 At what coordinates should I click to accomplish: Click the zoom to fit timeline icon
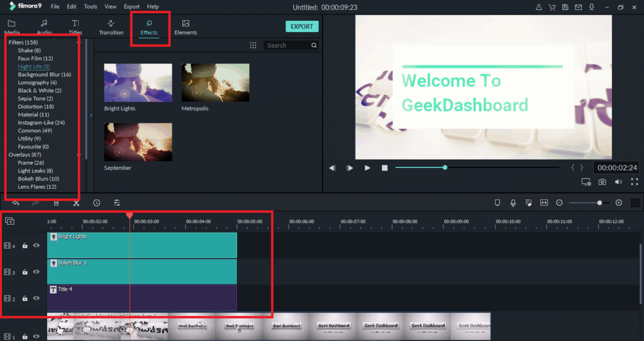coord(544,203)
